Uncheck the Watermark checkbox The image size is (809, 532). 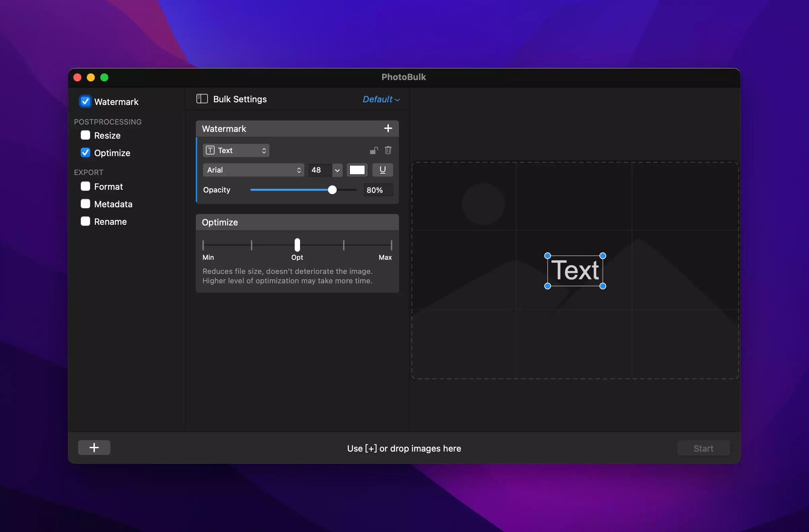pos(85,101)
